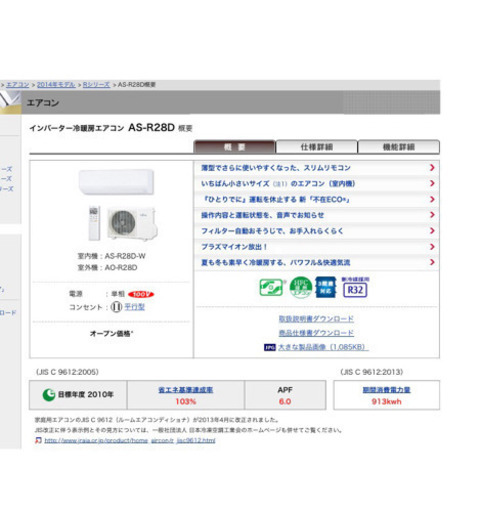Switch to the 概要 tab
This screenshot has width=481, height=512.
coord(234,147)
